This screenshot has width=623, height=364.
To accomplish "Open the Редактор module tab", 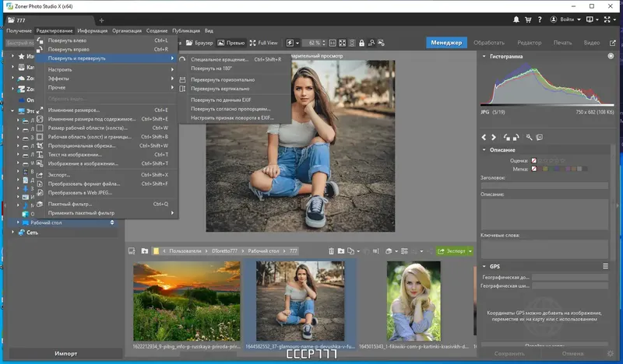I will click(x=529, y=43).
